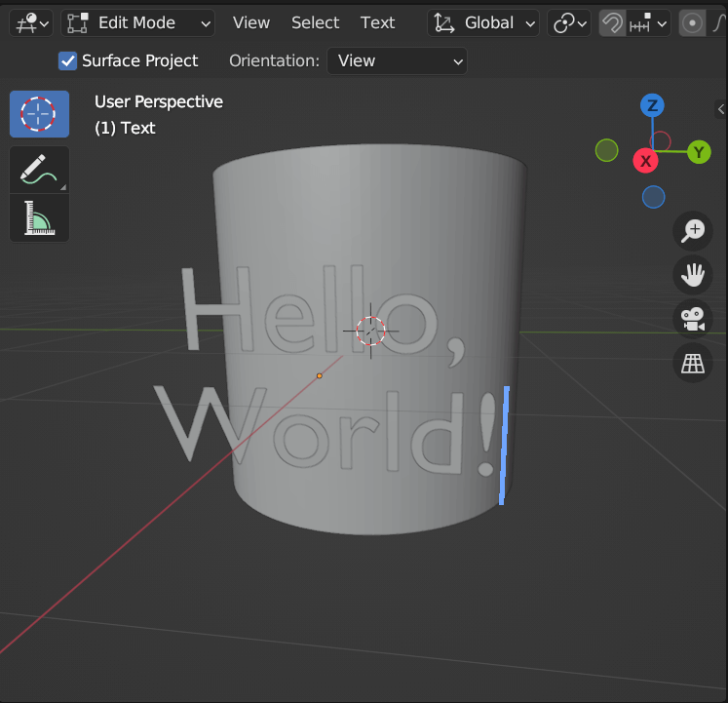Click the User Perspective label
Viewport: 728px width, 703px height.
point(159,101)
